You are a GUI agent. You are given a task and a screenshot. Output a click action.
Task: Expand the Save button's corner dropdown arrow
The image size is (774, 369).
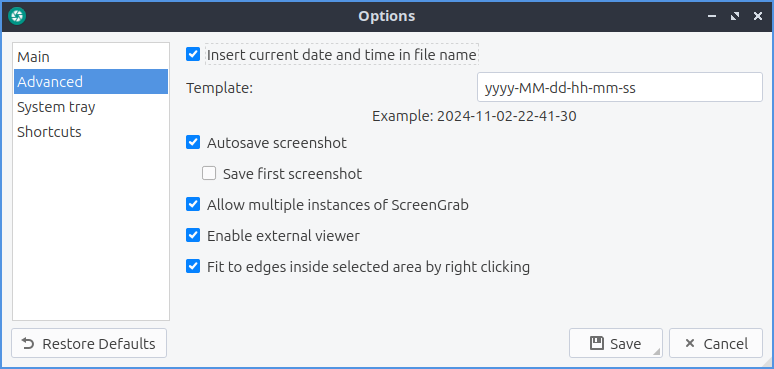click(657, 352)
